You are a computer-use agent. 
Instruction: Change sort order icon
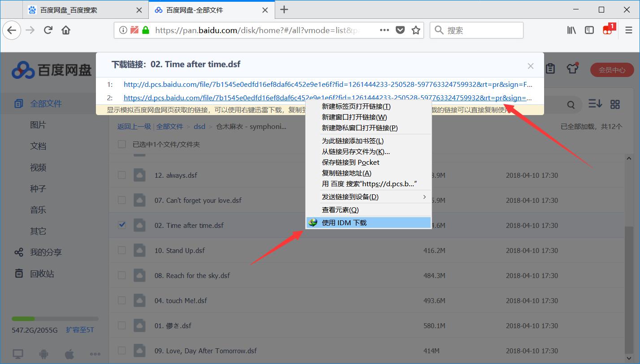[x=595, y=103]
